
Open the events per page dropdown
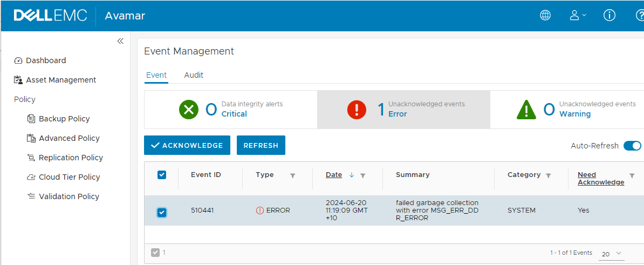point(612,254)
